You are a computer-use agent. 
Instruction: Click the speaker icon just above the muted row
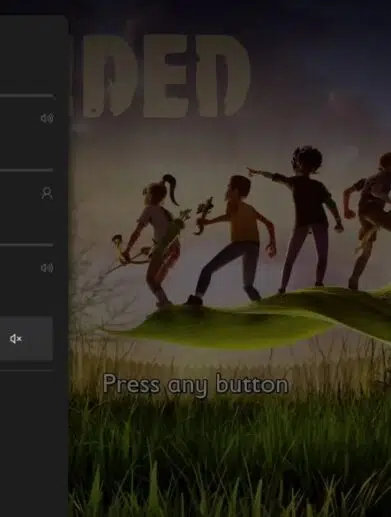(x=47, y=268)
